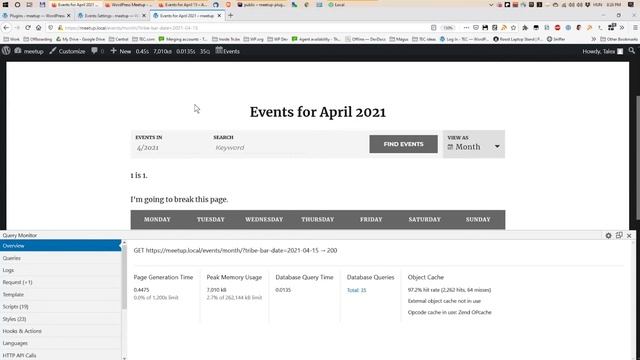Open the meetup site dashboard menu
The width and height of the screenshot is (640, 360).
coord(29,51)
